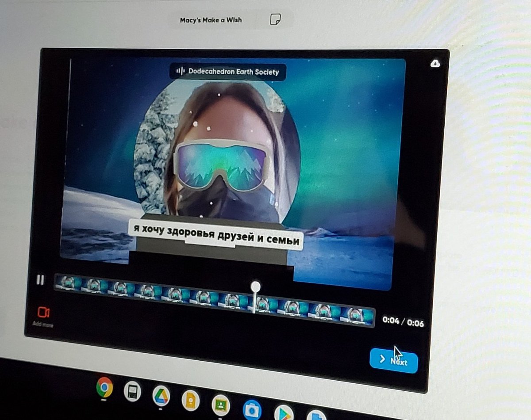531x420 pixels.
Task: Pause the video with the pause button
Action: 40,279
